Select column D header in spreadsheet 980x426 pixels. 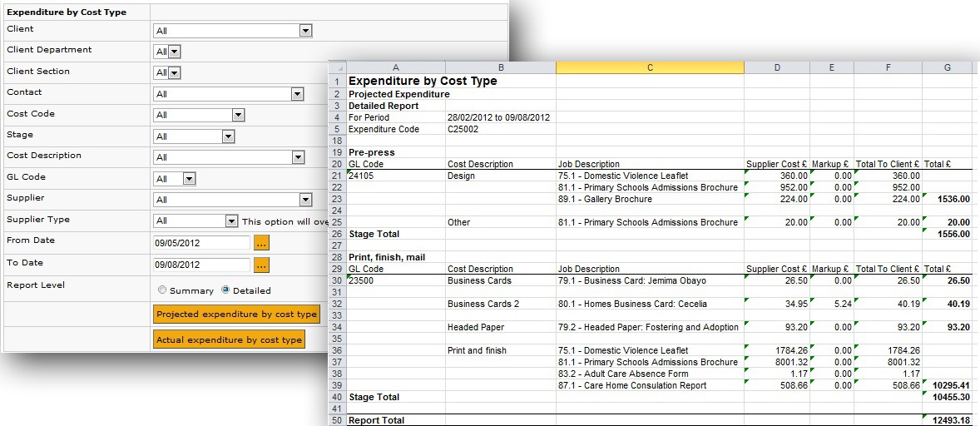click(777, 67)
